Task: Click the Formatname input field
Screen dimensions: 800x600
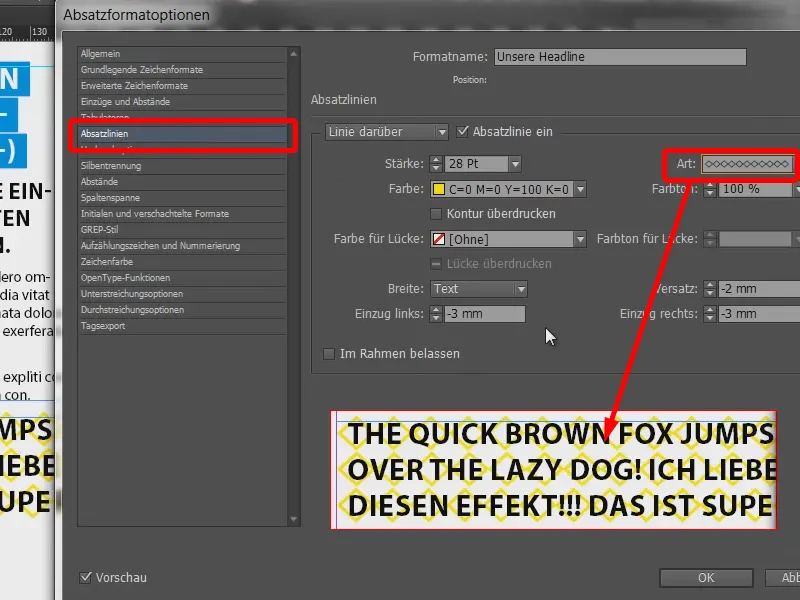Action: click(620, 57)
